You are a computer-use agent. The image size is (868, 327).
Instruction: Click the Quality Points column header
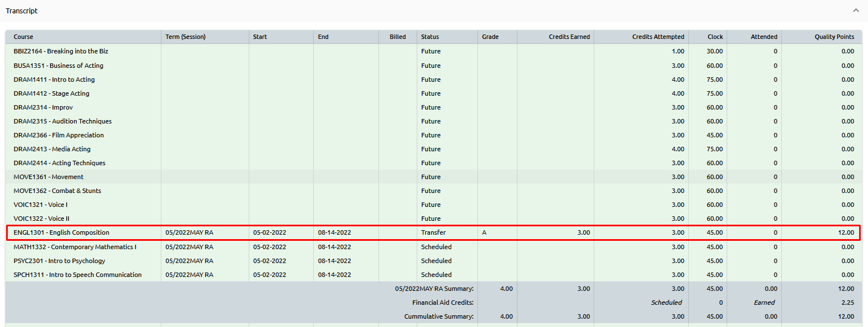click(x=834, y=37)
